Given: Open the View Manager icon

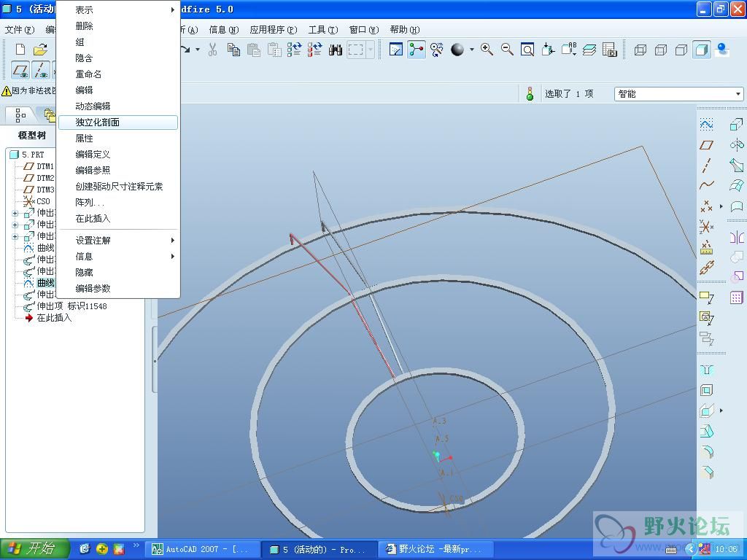Looking at the screenshot, I should (610, 50).
